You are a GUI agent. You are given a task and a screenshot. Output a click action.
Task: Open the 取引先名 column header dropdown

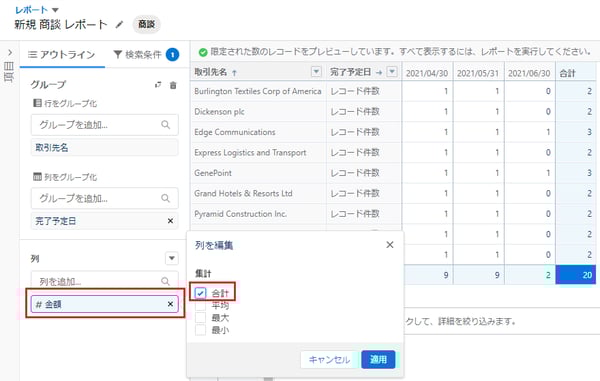pos(316,72)
